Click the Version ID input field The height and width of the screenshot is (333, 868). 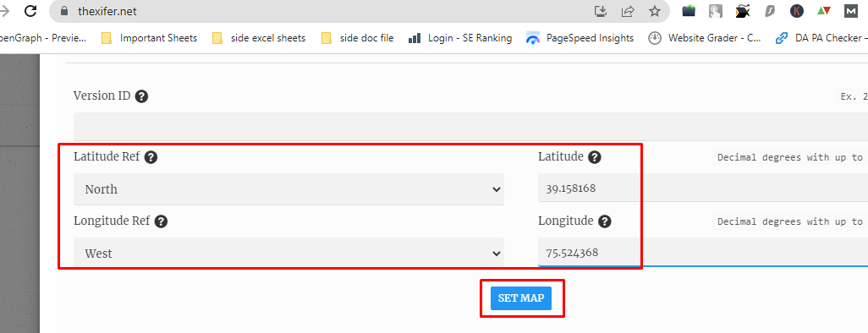pos(470,127)
